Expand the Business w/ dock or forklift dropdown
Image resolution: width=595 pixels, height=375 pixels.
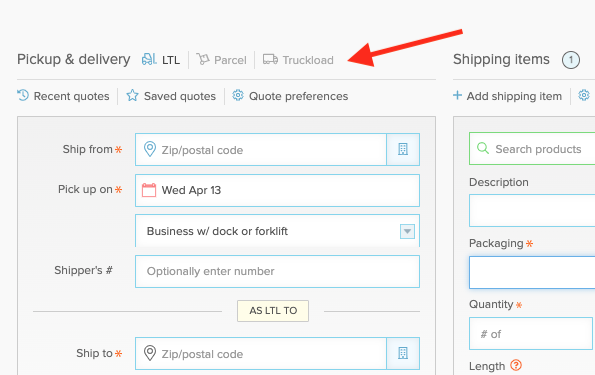(277, 231)
